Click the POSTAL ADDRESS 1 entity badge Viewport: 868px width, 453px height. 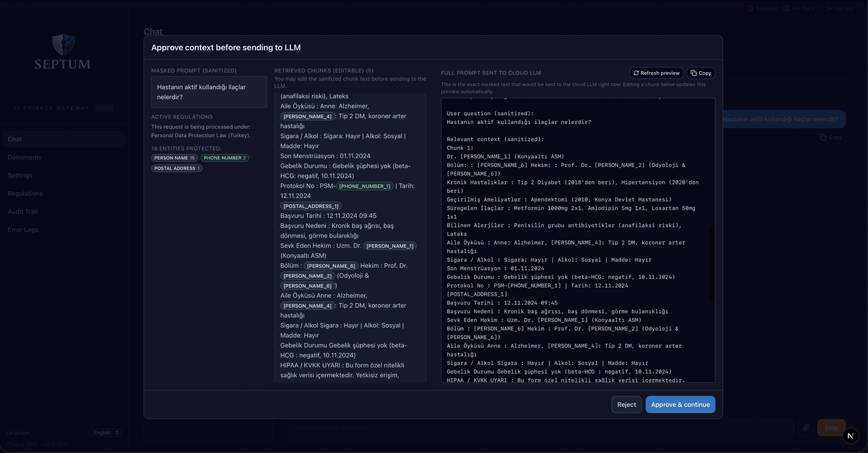tap(177, 168)
